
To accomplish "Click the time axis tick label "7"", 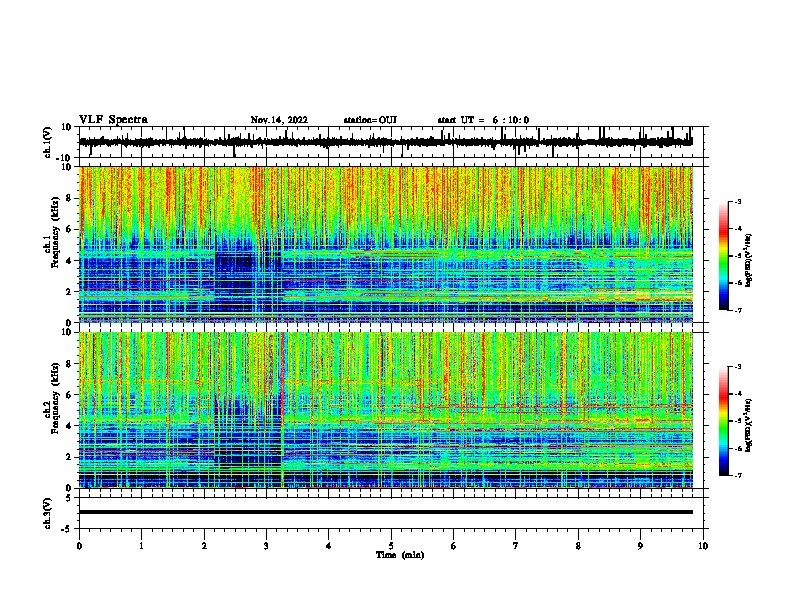I will tap(516, 546).
